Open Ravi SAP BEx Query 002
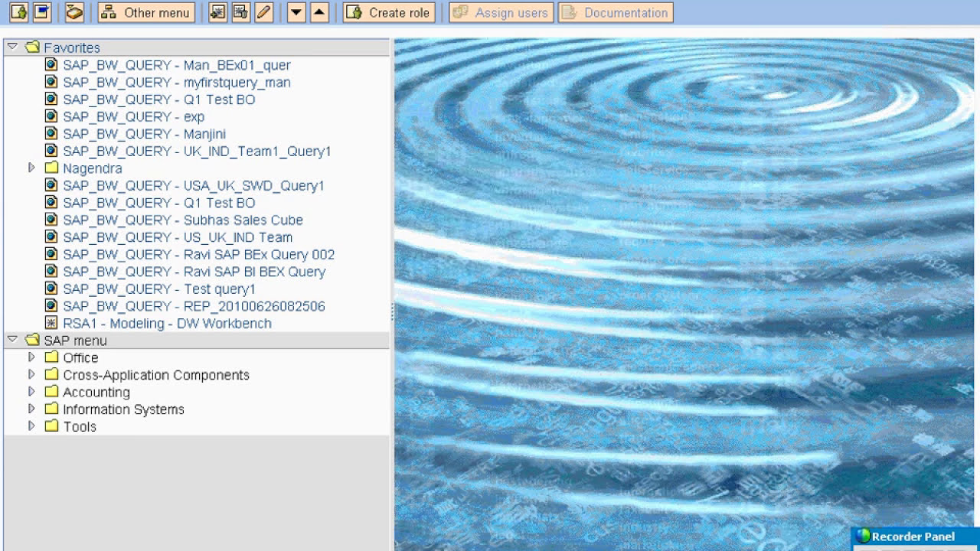 [198, 254]
